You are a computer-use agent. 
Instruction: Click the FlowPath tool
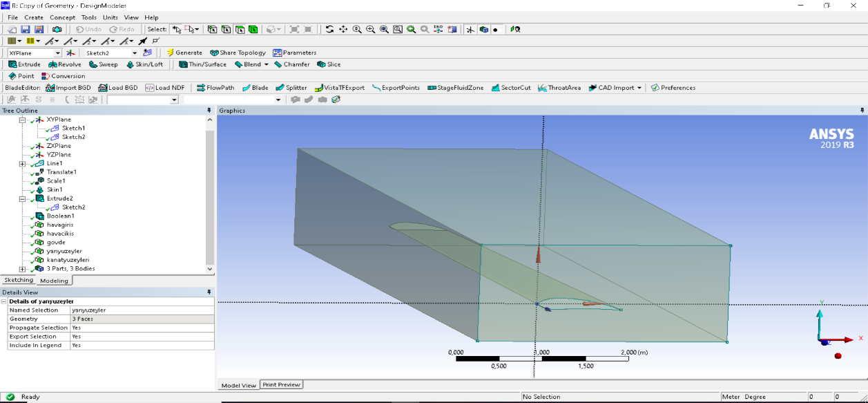click(x=215, y=88)
